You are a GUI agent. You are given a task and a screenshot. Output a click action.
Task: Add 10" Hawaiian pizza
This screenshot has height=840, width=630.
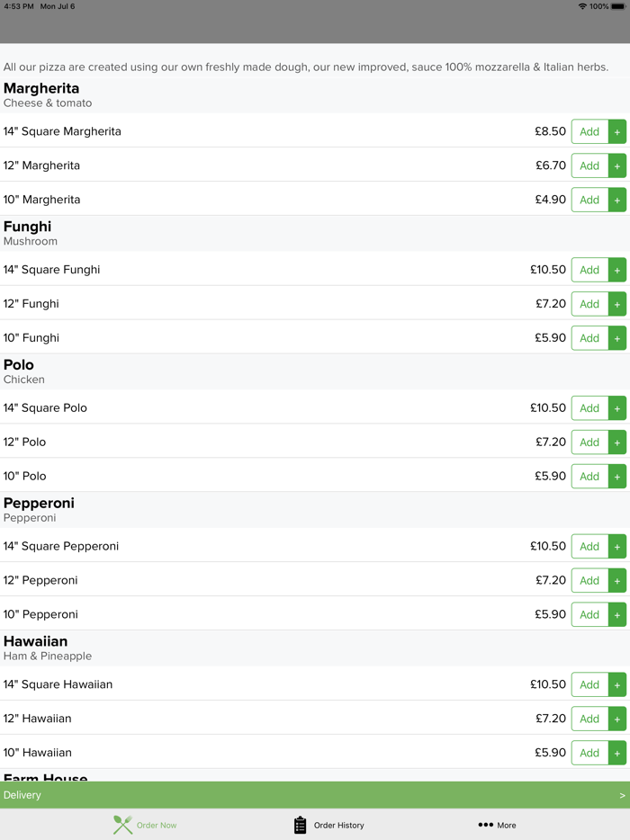(x=589, y=754)
